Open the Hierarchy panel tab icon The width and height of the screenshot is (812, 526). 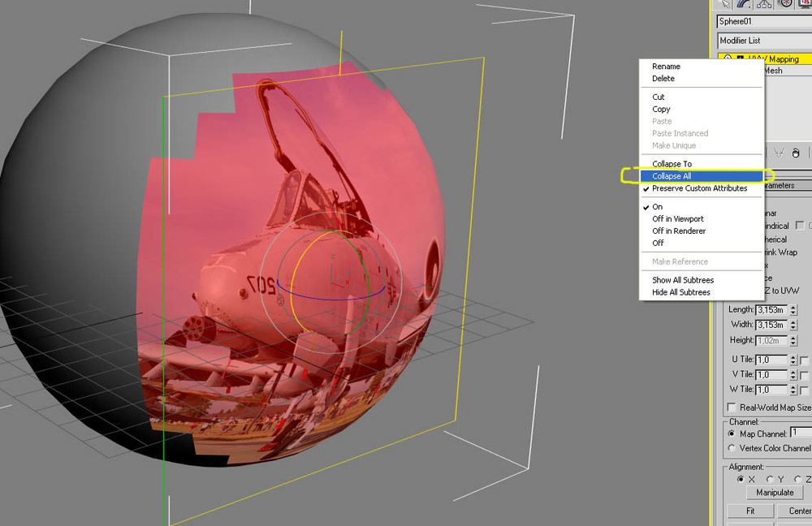(x=764, y=3)
